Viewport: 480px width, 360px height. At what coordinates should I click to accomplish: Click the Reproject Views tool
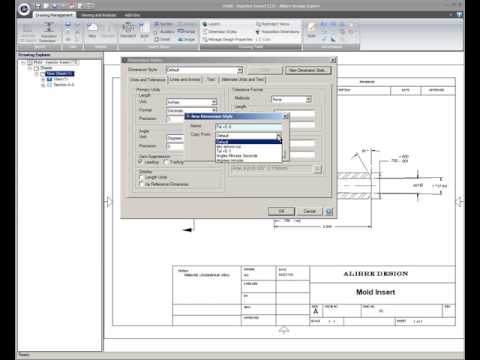tap(273, 24)
